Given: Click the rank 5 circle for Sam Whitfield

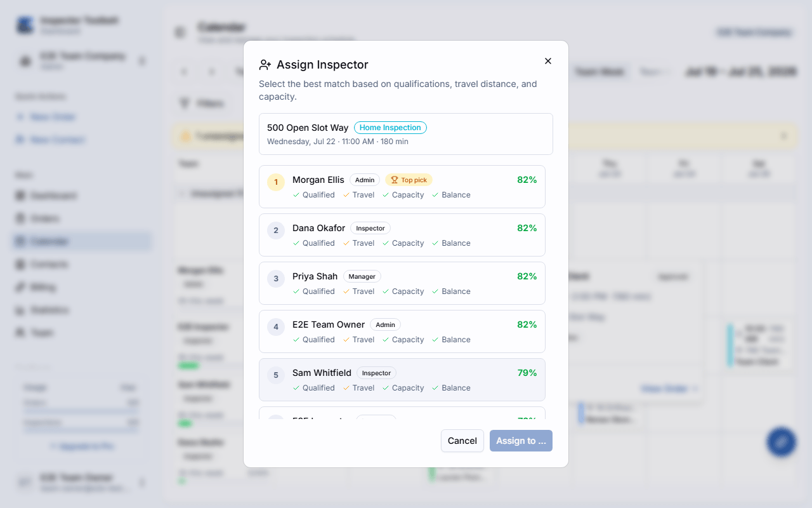Looking at the screenshot, I should 276,375.
